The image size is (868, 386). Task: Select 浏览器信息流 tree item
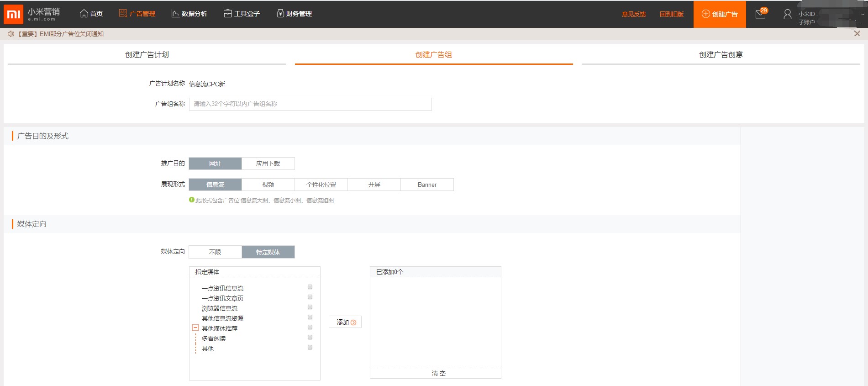220,308
